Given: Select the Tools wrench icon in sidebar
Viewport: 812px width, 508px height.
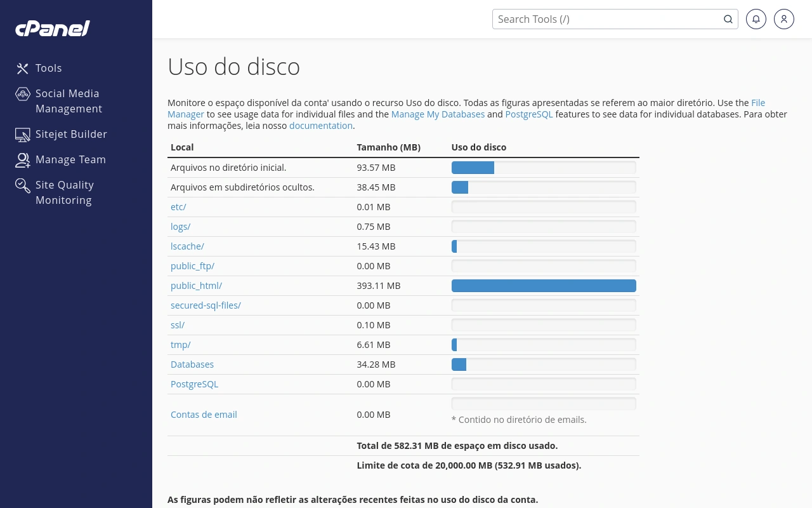Looking at the screenshot, I should pos(23,68).
